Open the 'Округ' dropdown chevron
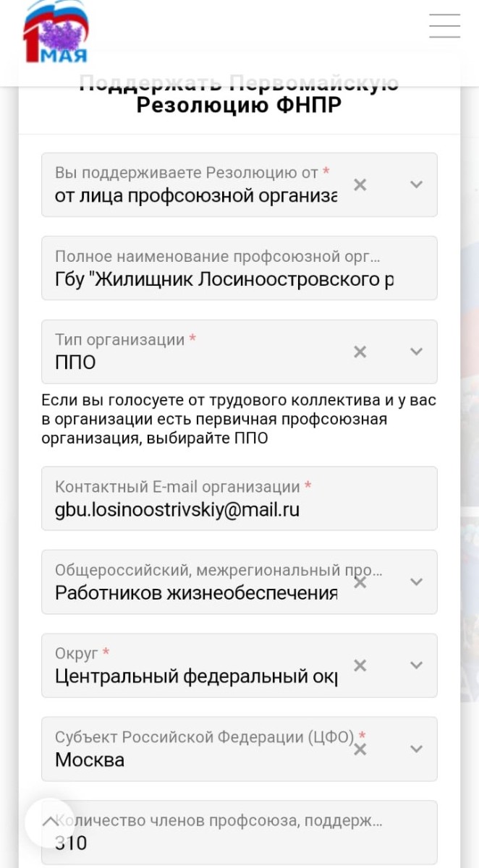Screen dimensions: 479x868 click(x=416, y=665)
